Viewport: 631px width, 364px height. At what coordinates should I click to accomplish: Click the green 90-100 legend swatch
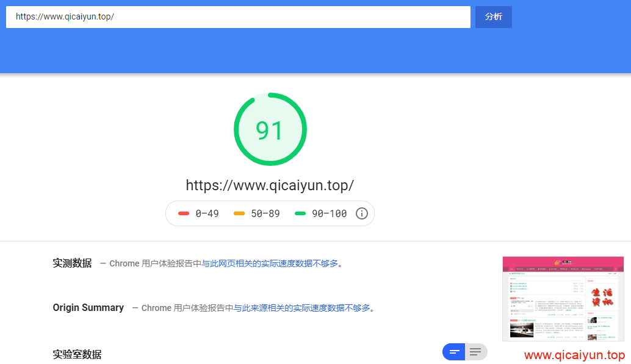point(300,213)
